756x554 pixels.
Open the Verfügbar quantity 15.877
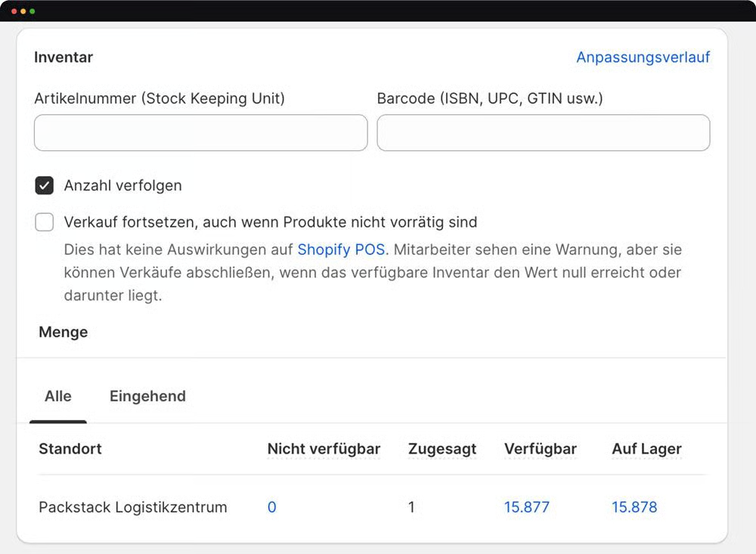click(x=526, y=507)
